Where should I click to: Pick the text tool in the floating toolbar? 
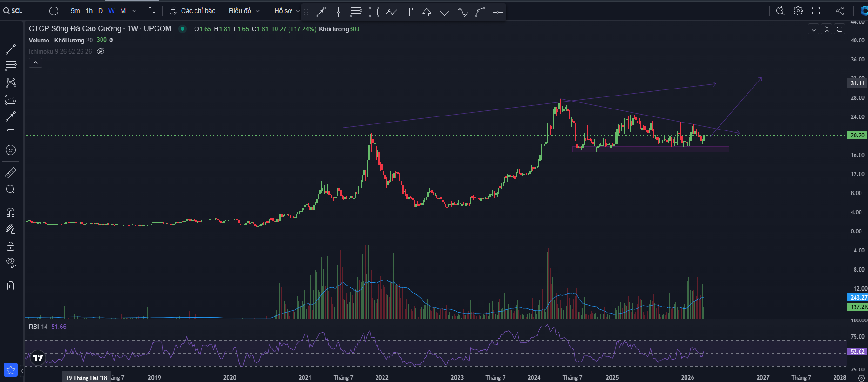tap(409, 13)
